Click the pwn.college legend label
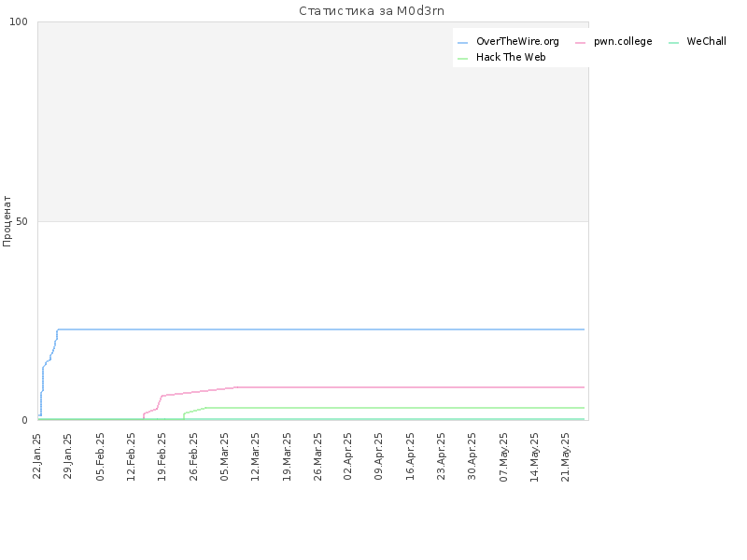 click(623, 41)
